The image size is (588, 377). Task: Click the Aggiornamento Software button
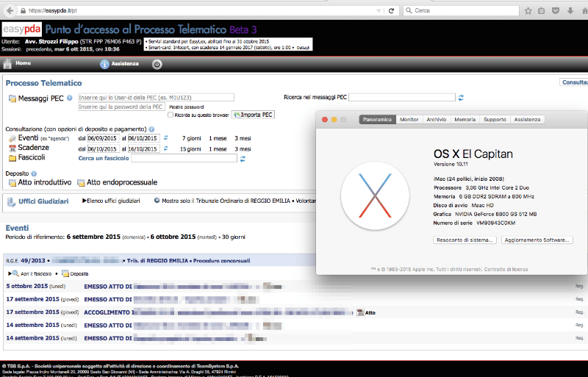(537, 240)
